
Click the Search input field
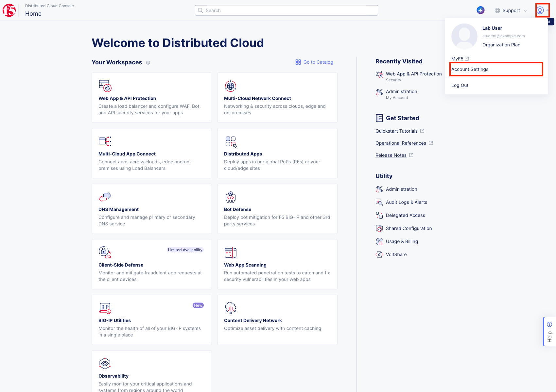(287, 10)
